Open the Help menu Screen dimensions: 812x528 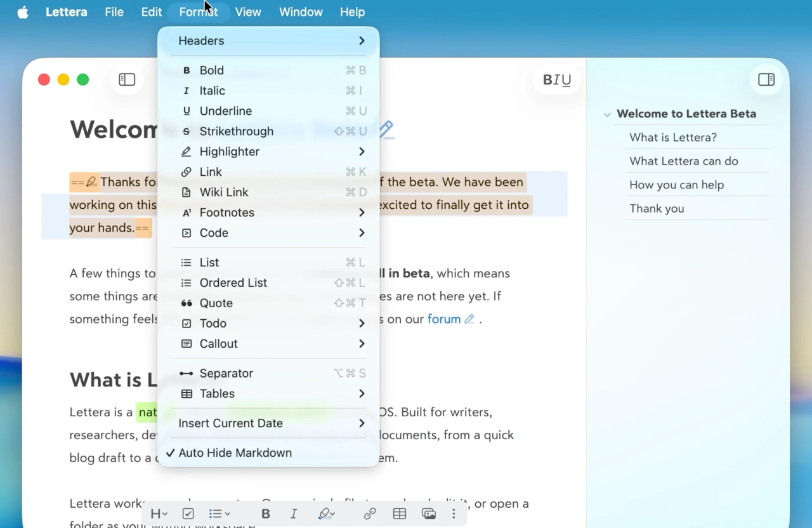352,12
